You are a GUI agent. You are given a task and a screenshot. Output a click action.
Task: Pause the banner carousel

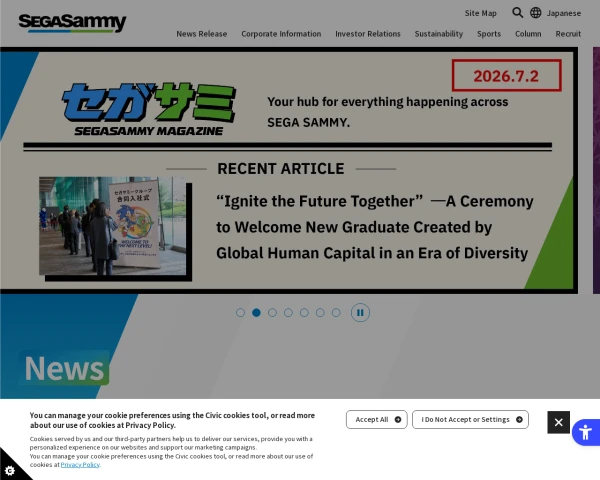point(360,313)
